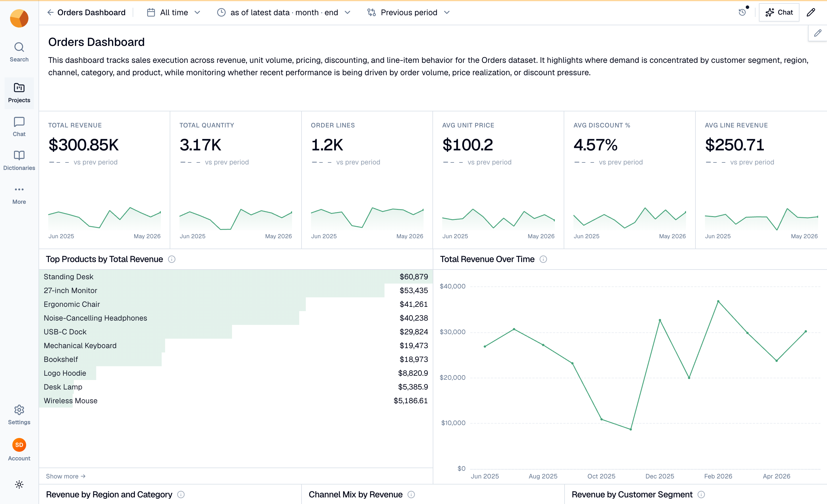Click the Total Revenue sparkline chart
The height and width of the screenshot is (504, 827).
tap(105, 218)
